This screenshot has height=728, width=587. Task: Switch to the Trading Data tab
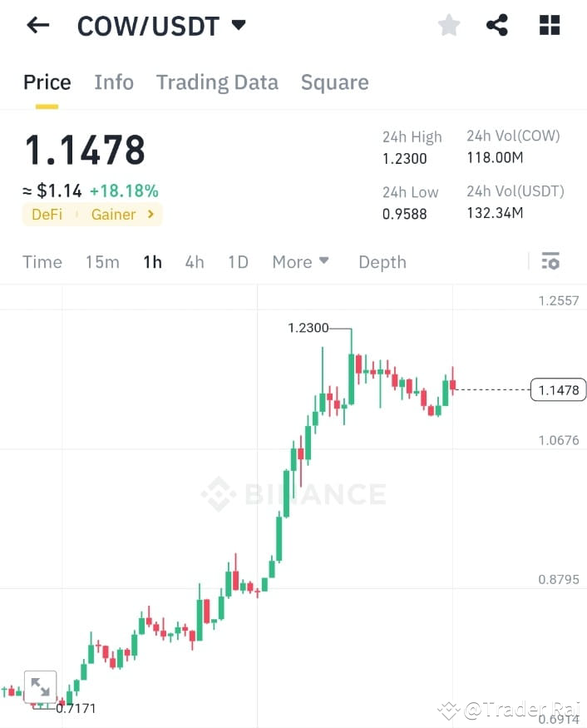pyautogui.click(x=217, y=82)
